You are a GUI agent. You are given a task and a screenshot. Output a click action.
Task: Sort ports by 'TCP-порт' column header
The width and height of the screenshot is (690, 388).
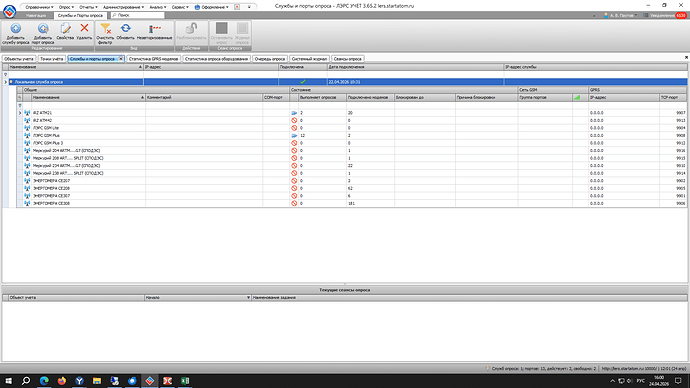click(x=673, y=97)
